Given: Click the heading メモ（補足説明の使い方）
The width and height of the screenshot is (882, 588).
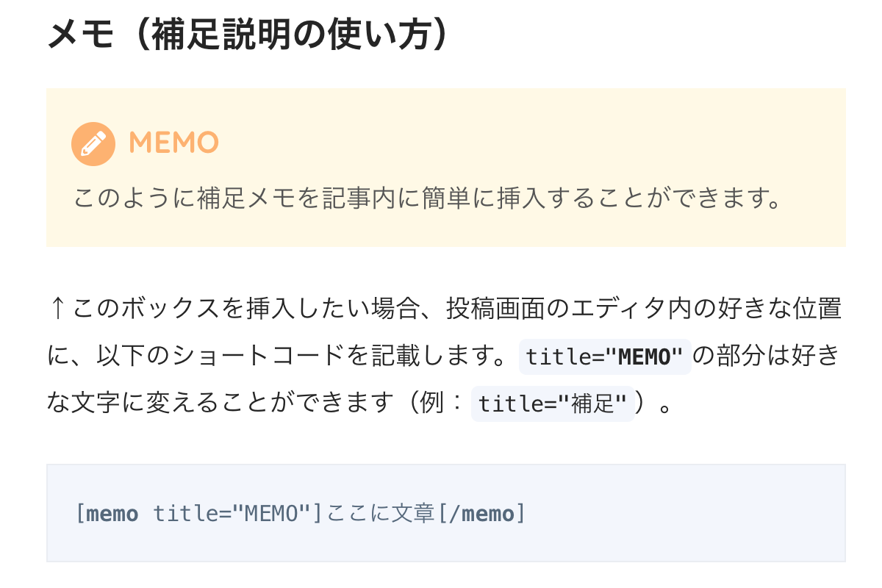Looking at the screenshot, I should pos(248,35).
